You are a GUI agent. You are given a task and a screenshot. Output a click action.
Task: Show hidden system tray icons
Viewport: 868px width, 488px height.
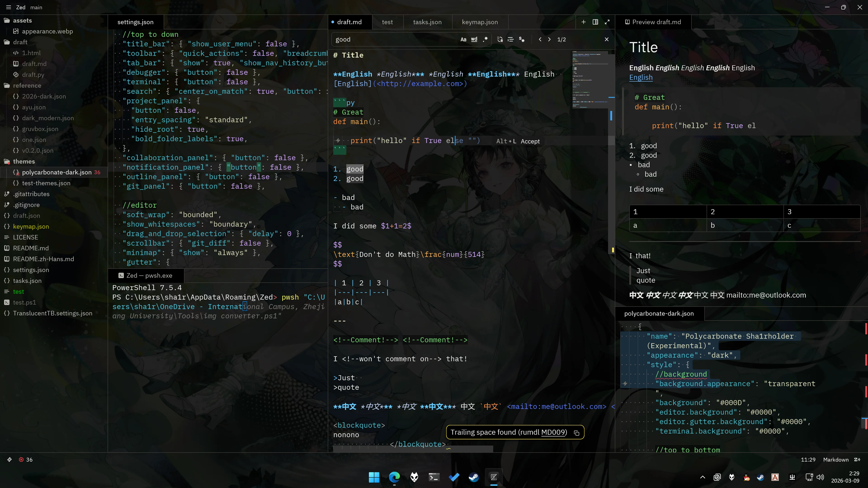click(703, 477)
